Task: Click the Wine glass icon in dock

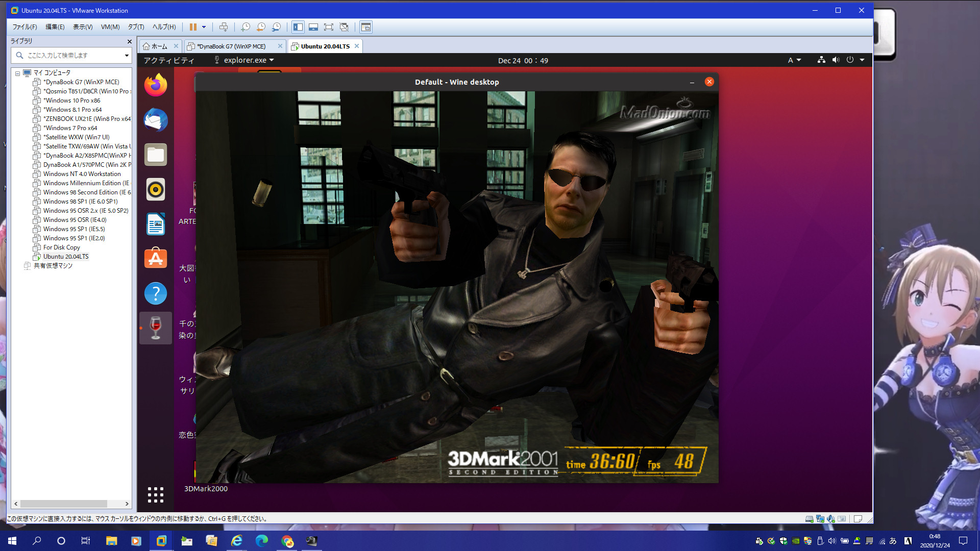Action: [x=156, y=328]
